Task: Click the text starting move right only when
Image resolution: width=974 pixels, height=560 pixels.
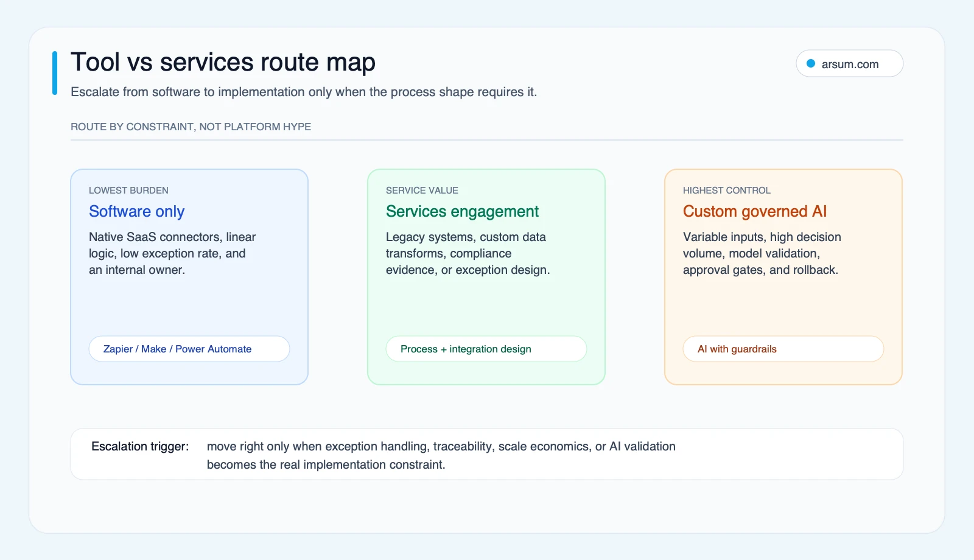Action: tap(441, 455)
